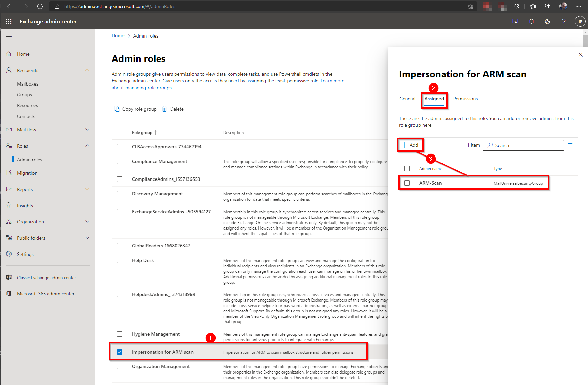Switch to the General tab
Screen dimensions: 588x385
click(x=407, y=99)
